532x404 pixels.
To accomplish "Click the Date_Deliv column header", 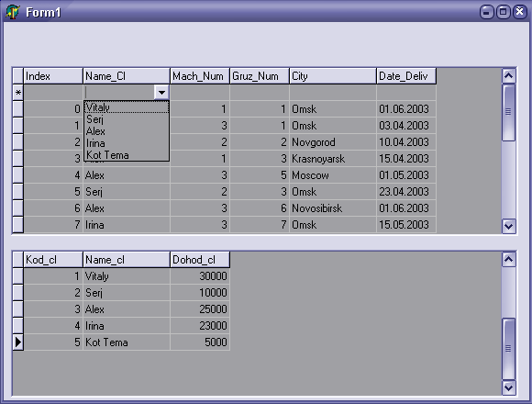I will (x=406, y=75).
